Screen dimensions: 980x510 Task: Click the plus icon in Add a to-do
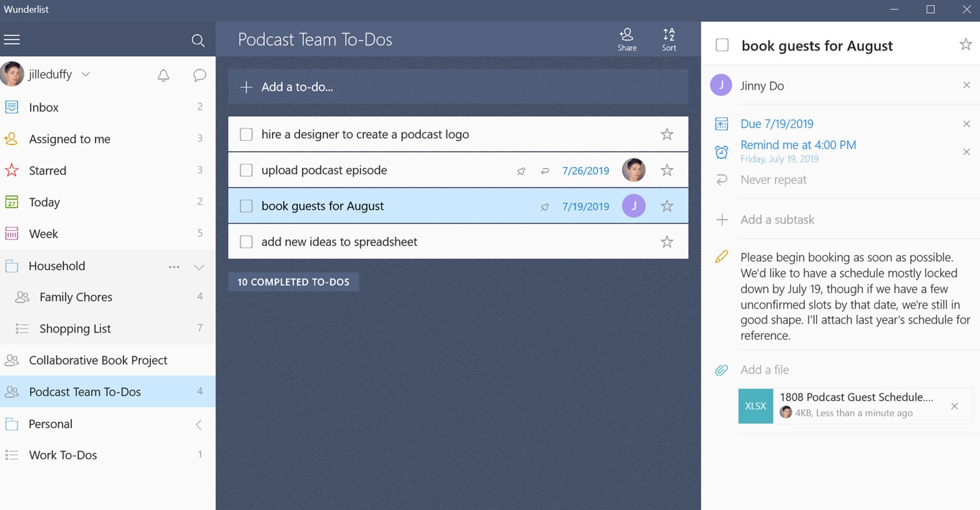[x=246, y=87]
